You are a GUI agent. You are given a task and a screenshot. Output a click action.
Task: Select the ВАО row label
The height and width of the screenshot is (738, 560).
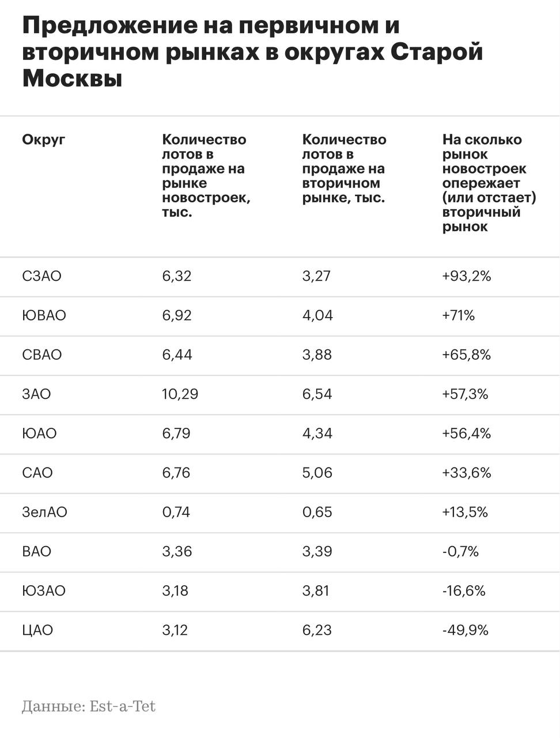click(x=36, y=551)
